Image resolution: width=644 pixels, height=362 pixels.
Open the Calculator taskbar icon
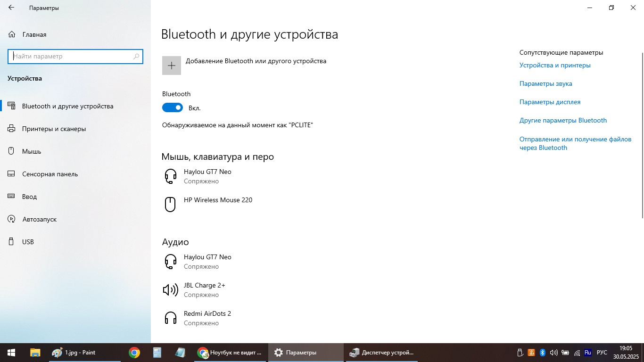(157, 353)
